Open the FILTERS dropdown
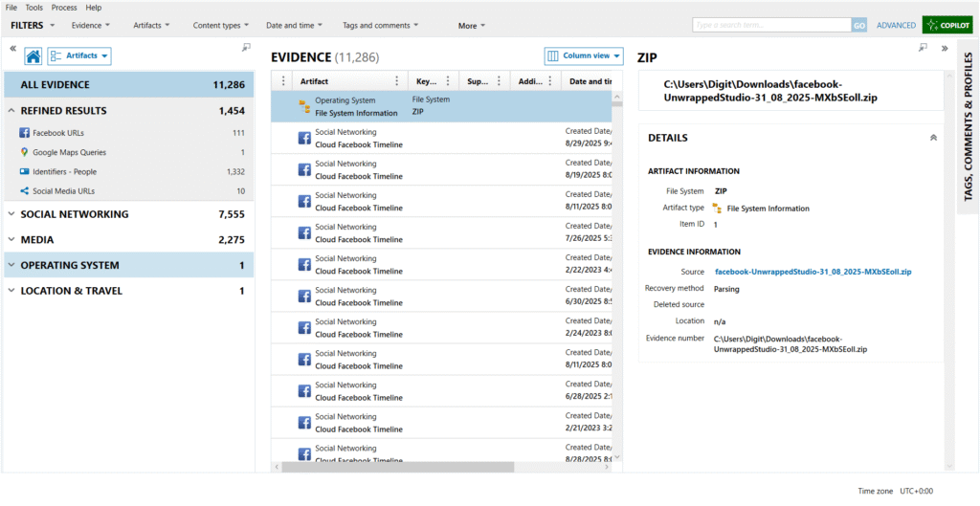This screenshot has width=980, height=506. pos(33,26)
